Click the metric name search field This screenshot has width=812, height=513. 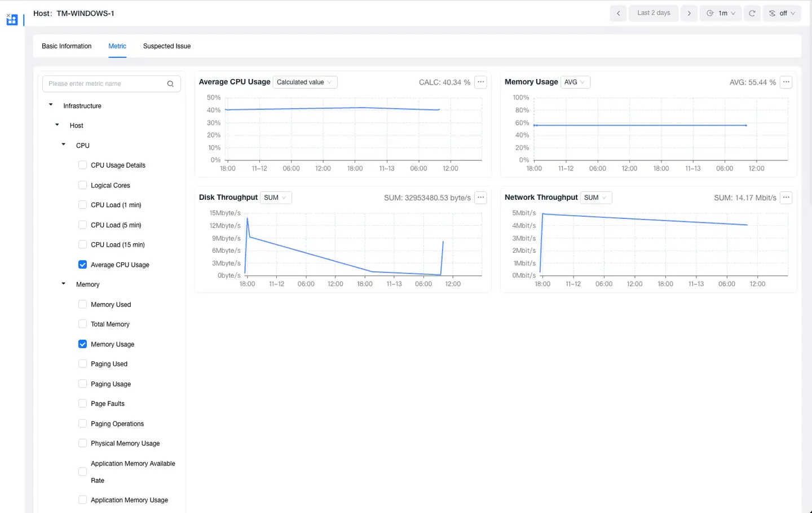tap(104, 84)
